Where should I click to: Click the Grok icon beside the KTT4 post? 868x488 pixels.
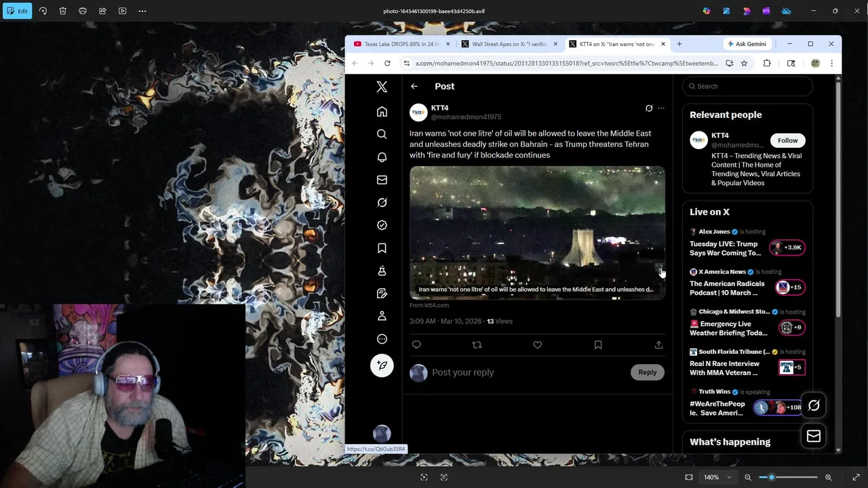pos(649,108)
